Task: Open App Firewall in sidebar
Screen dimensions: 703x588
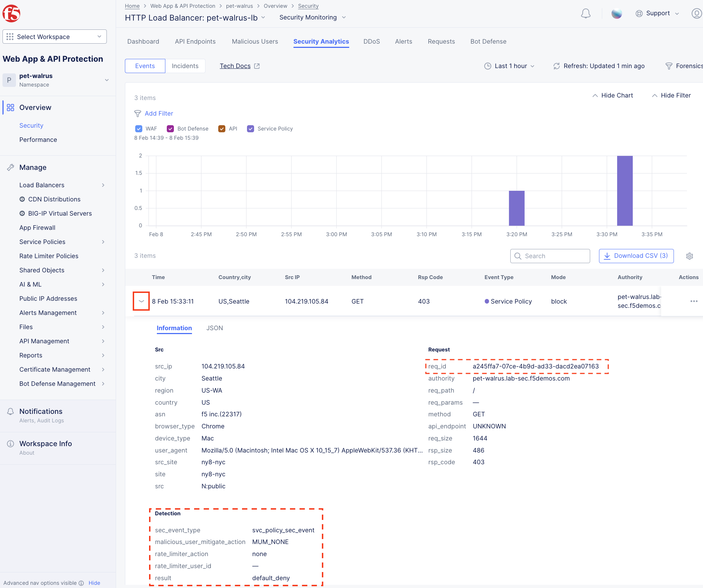Action: [x=37, y=228]
